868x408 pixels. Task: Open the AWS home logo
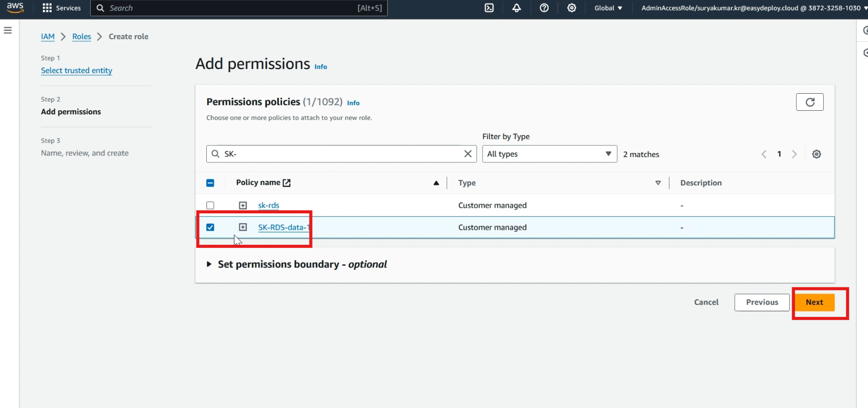click(x=15, y=8)
